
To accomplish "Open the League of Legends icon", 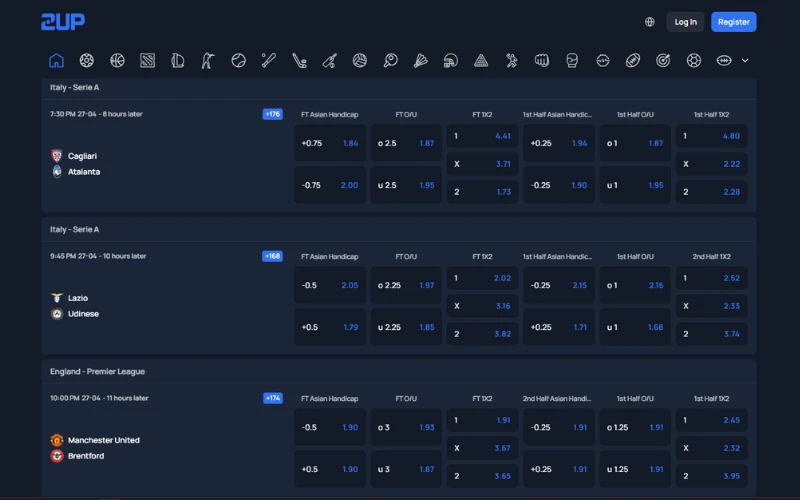I will (178, 60).
